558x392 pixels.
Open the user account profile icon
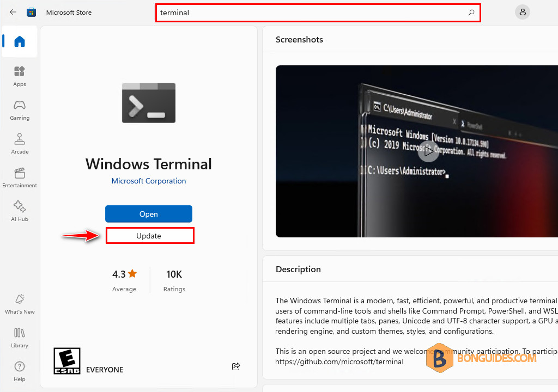point(523,12)
